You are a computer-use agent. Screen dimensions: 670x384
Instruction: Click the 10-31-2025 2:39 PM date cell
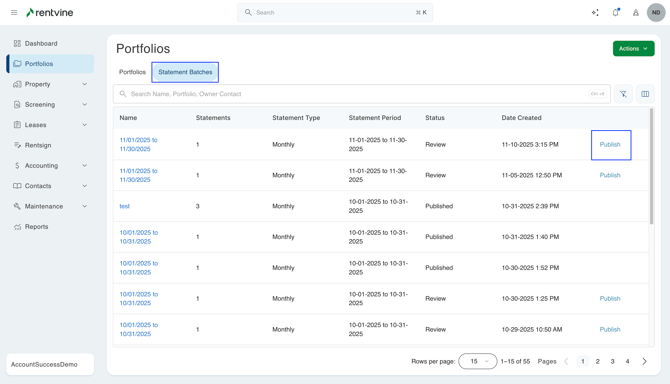coord(530,206)
